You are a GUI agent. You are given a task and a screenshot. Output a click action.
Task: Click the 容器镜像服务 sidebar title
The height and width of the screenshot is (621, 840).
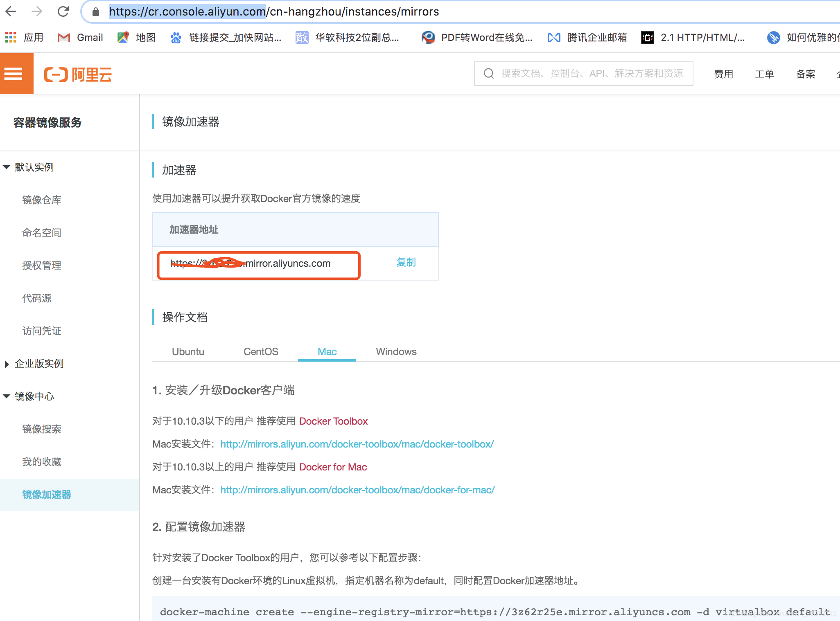(47, 123)
